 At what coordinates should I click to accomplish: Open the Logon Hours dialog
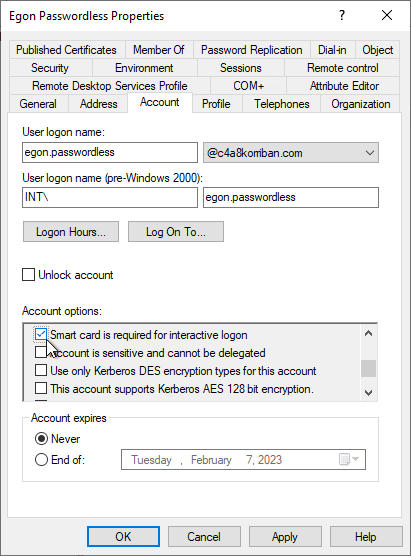pyautogui.click(x=71, y=232)
